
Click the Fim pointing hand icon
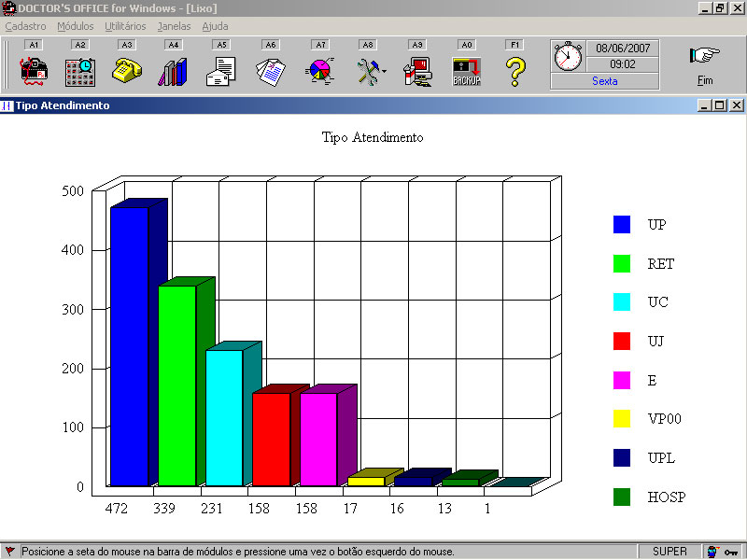pos(705,56)
